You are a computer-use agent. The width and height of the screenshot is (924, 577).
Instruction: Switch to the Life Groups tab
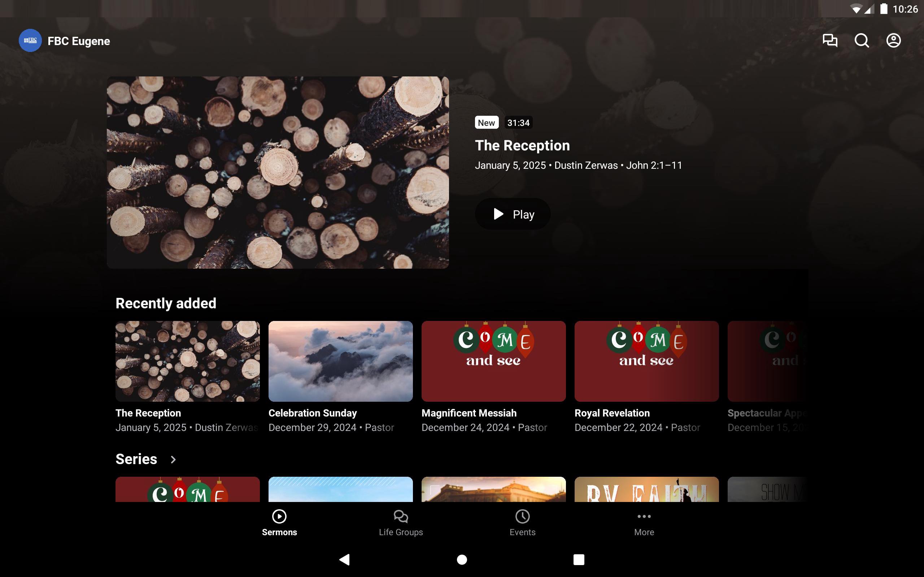point(401,523)
